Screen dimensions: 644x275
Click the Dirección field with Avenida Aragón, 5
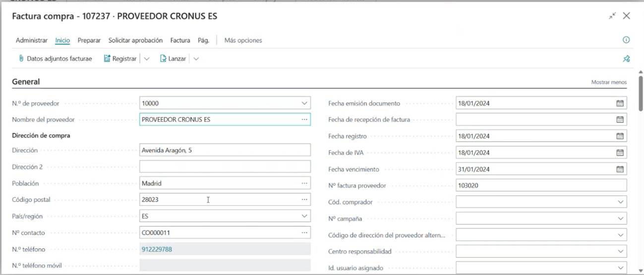[225, 150]
